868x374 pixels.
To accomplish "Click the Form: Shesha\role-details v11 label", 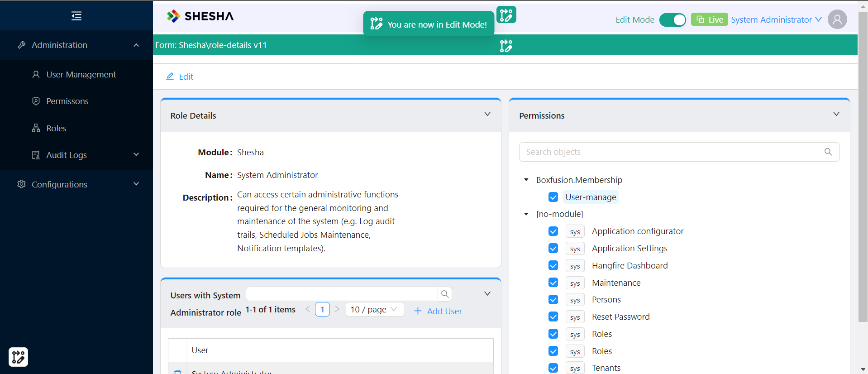I will tap(211, 45).
